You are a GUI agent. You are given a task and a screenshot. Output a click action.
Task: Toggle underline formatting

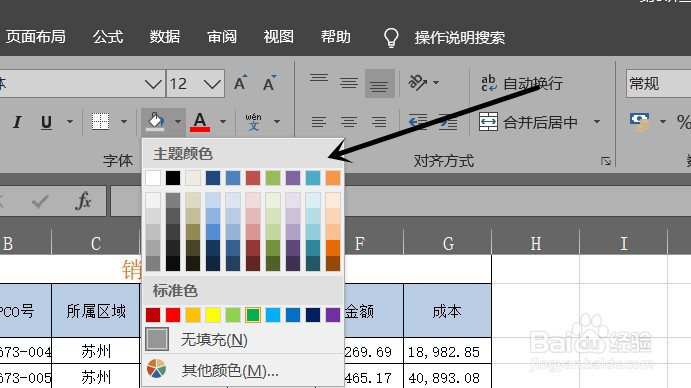(x=46, y=122)
